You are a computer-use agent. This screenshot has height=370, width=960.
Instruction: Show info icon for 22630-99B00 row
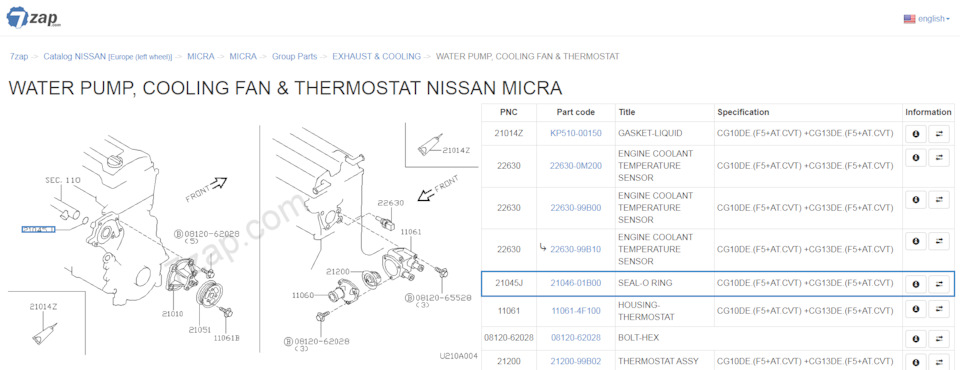[915, 200]
